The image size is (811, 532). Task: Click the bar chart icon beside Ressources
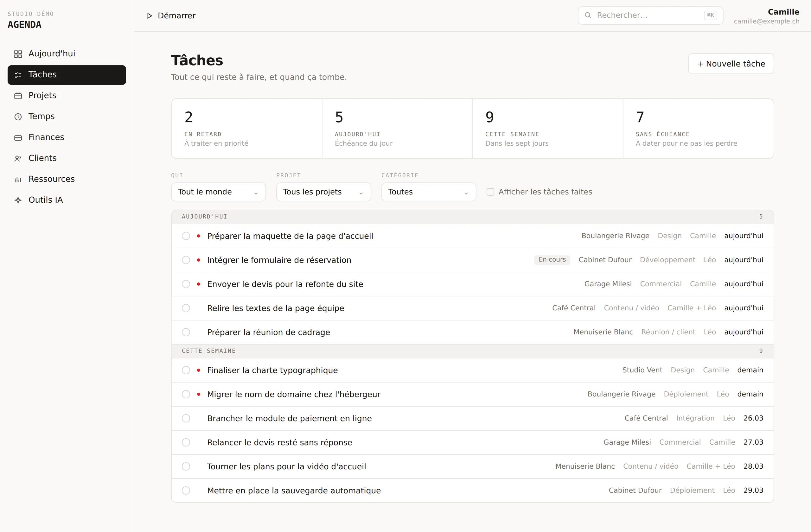(x=18, y=180)
